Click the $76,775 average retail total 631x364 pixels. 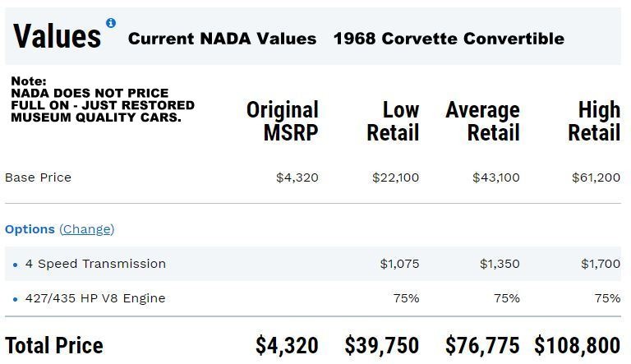[482, 346]
